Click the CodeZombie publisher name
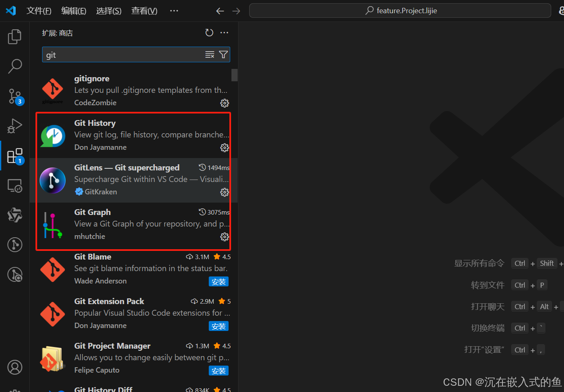The width and height of the screenshot is (564, 392). 95,103
